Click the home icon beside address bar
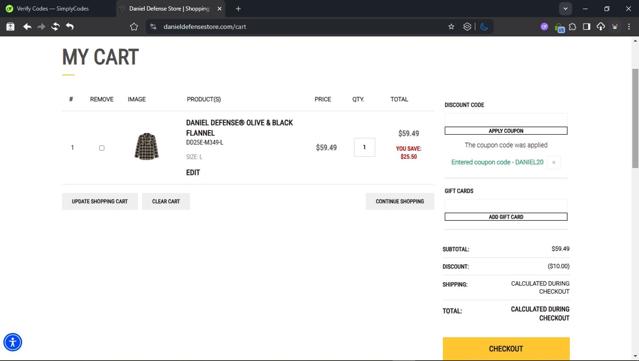The image size is (639, 361). tap(134, 27)
